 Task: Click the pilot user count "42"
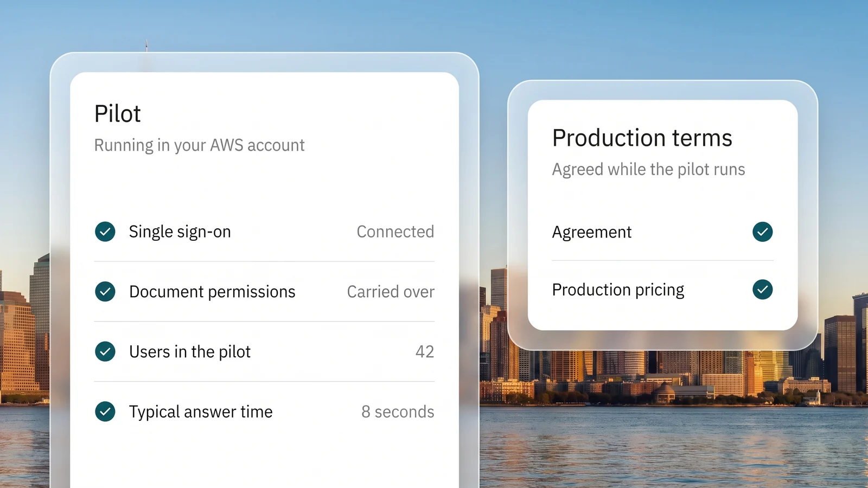425,352
